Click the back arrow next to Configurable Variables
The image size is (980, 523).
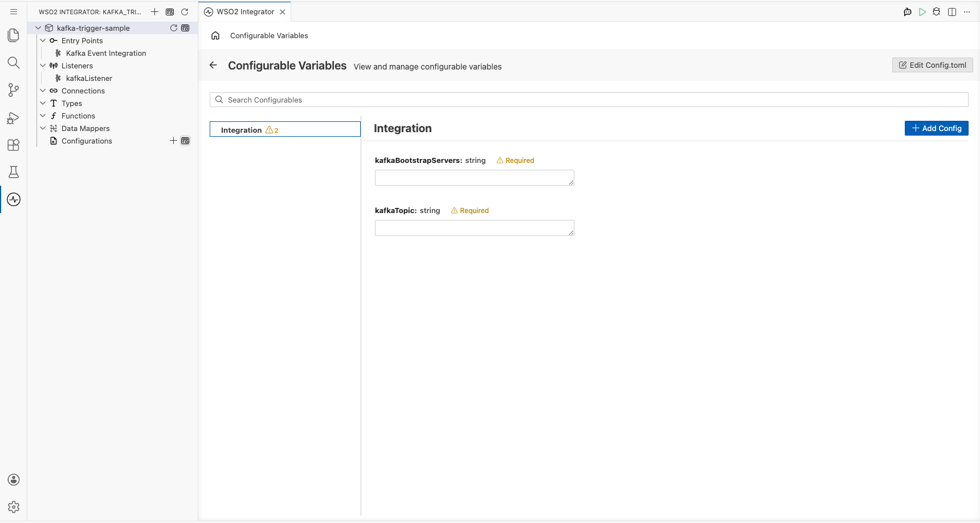(x=213, y=65)
